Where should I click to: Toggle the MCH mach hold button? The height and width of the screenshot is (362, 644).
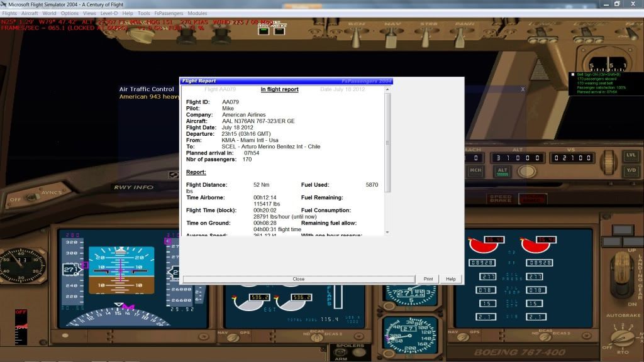pos(475,171)
